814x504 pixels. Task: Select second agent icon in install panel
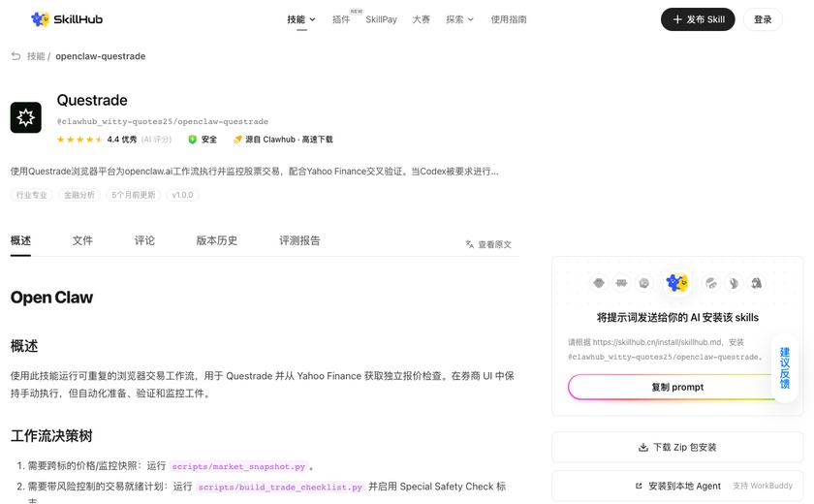pyautogui.click(x=621, y=283)
